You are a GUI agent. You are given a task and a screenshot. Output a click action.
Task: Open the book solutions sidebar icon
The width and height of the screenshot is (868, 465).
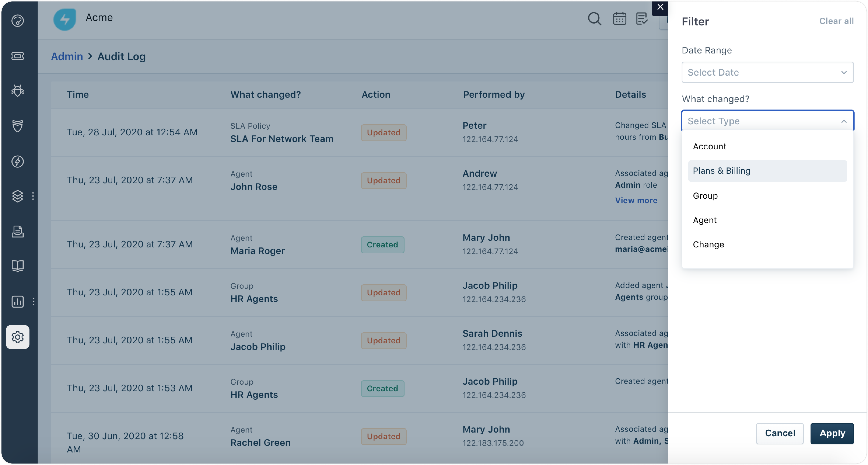click(17, 266)
